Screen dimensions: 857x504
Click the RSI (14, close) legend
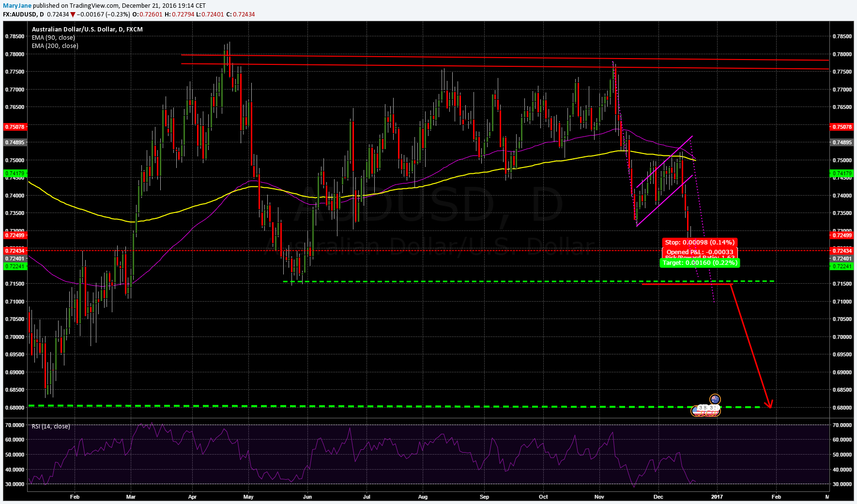coord(51,427)
